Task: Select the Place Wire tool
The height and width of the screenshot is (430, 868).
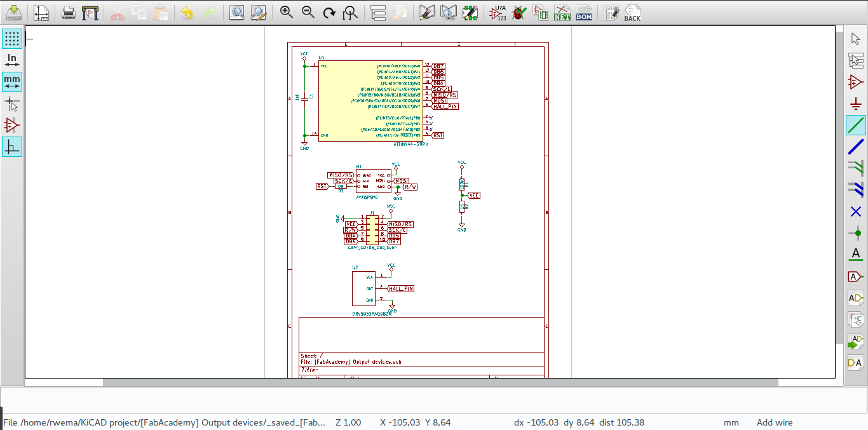Action: point(856,125)
